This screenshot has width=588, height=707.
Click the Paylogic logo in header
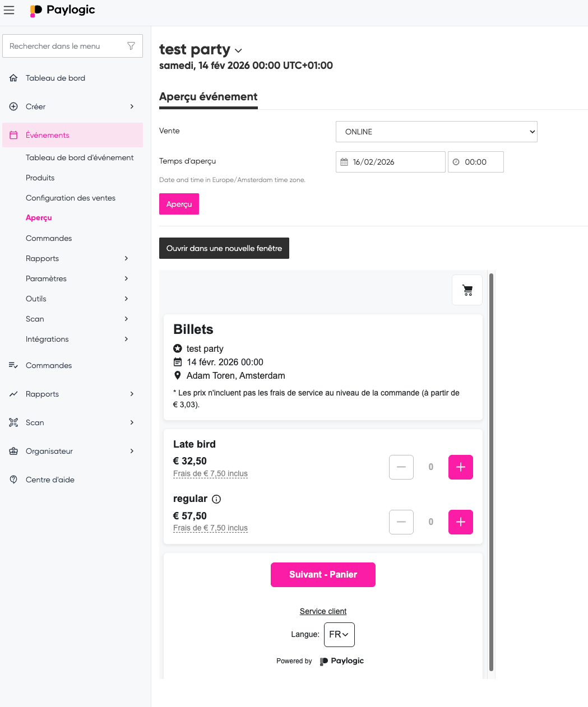click(62, 10)
